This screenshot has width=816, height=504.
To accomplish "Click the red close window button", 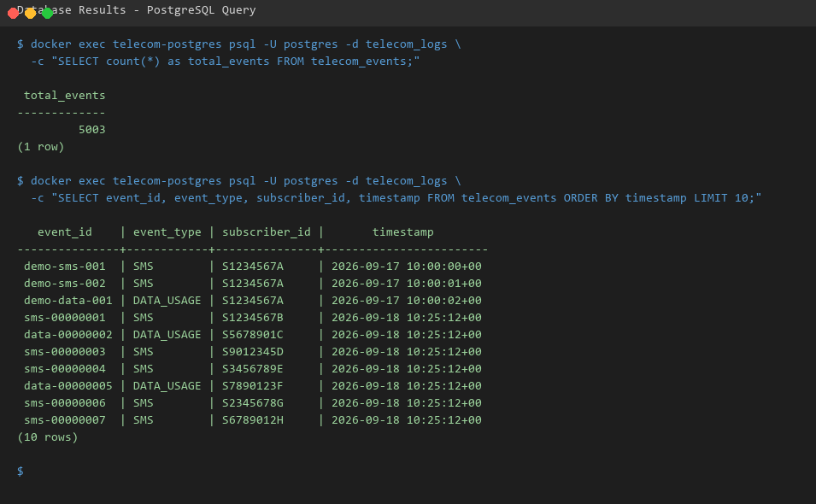I will pyautogui.click(x=14, y=13).
